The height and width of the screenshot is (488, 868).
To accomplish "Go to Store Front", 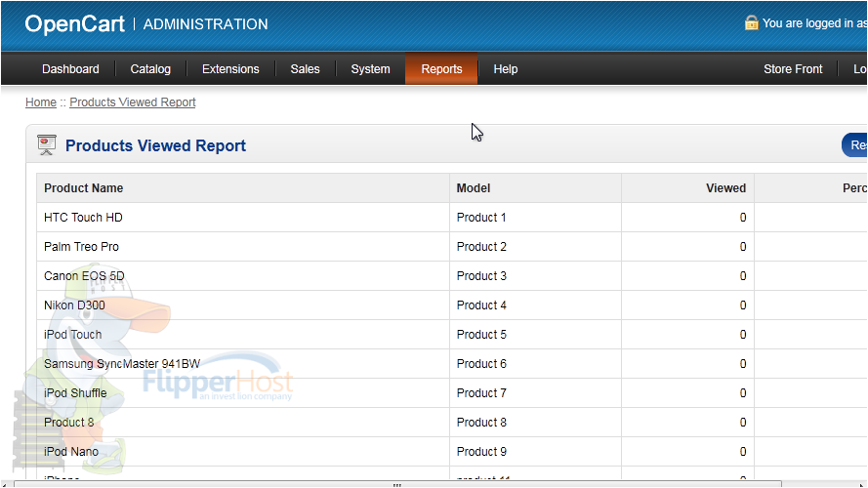I will tap(793, 69).
